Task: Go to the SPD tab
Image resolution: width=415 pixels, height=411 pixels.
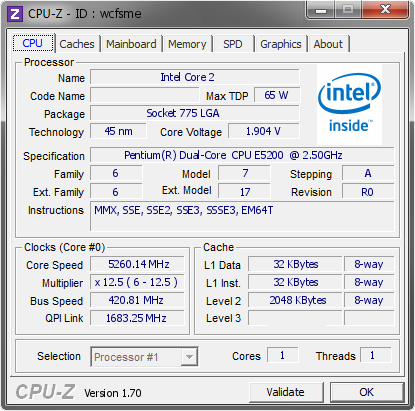Action: [x=233, y=44]
